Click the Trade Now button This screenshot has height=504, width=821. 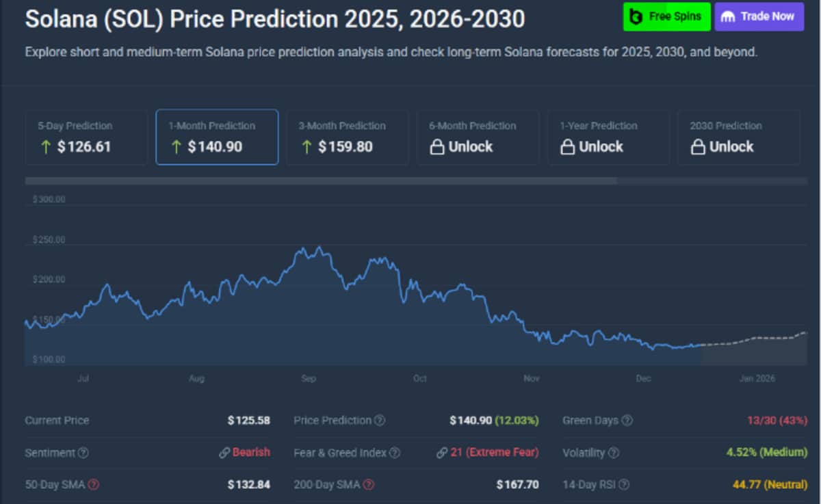point(759,16)
